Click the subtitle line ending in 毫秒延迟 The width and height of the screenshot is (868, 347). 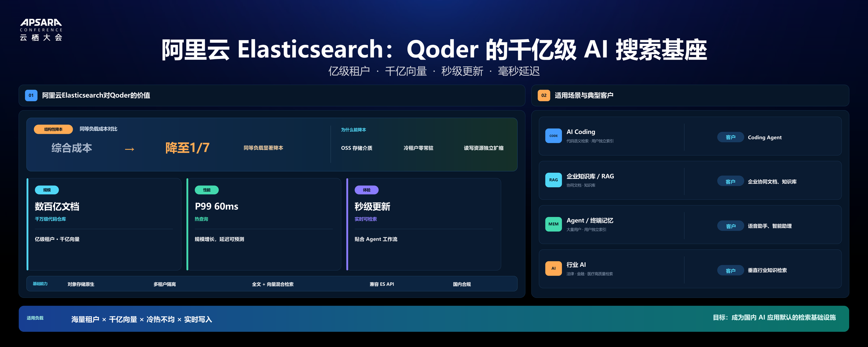pyautogui.click(x=434, y=71)
